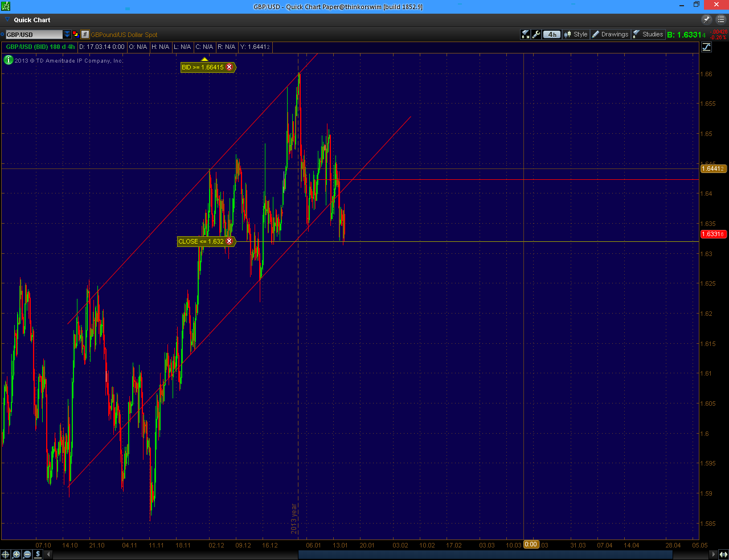This screenshot has width=729, height=560.
Task: Click the horizontal scrollbar right arrow
Action: pyautogui.click(x=714, y=554)
